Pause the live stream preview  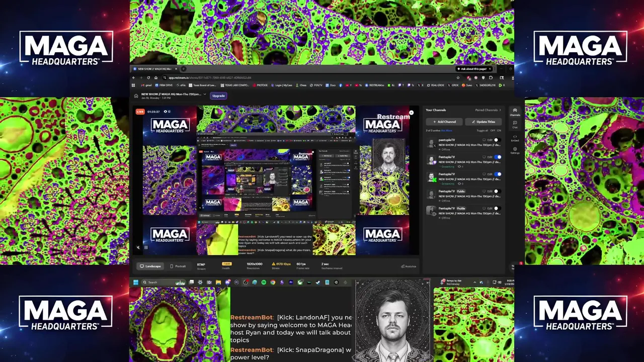click(x=146, y=247)
